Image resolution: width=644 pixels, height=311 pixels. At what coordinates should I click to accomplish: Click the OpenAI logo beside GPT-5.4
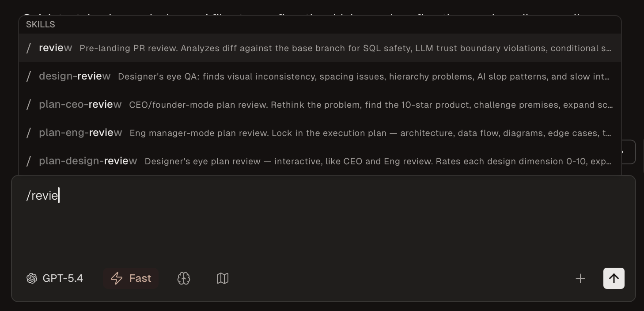pyautogui.click(x=32, y=278)
